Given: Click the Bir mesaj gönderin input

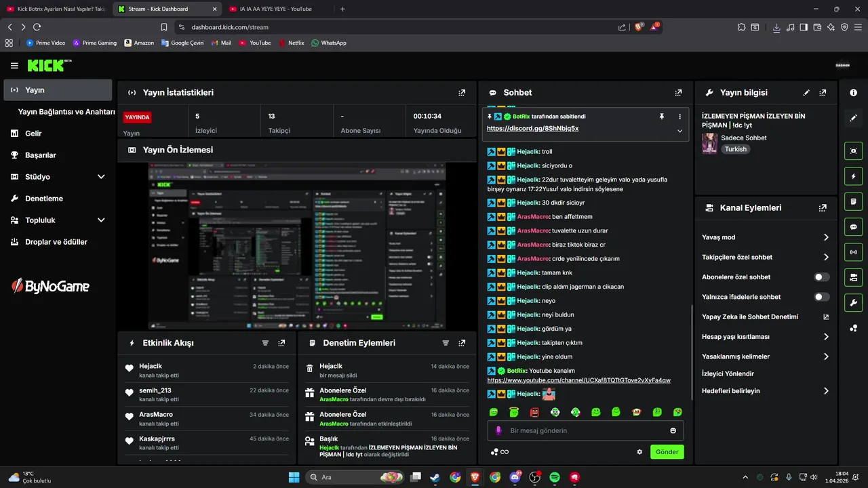Looking at the screenshot, I should tap(587, 430).
